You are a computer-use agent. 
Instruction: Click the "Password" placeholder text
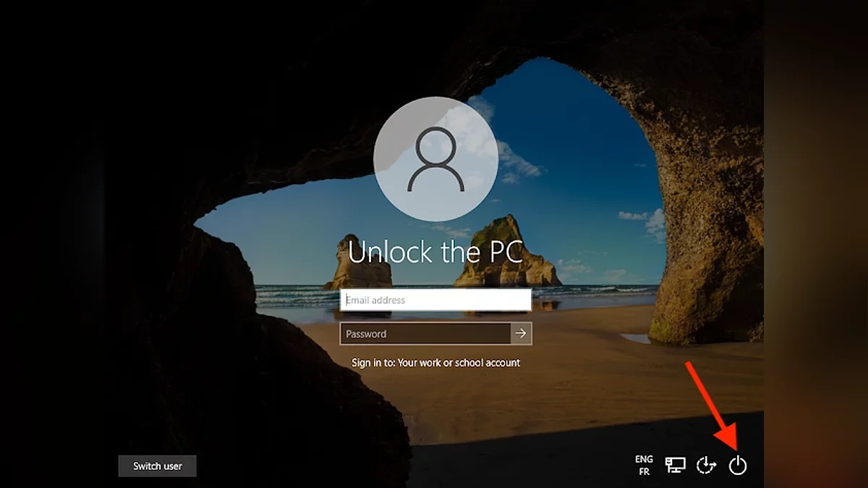(366, 334)
